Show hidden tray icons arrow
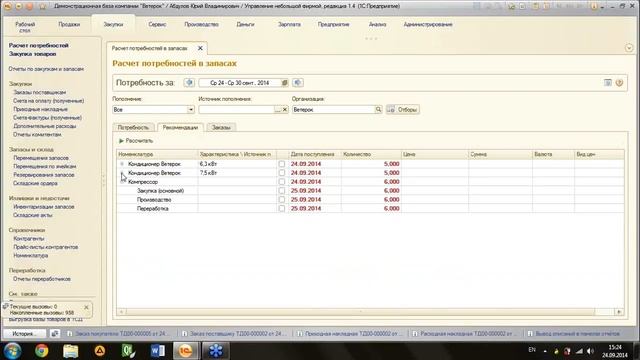The image size is (640, 360). (545, 351)
